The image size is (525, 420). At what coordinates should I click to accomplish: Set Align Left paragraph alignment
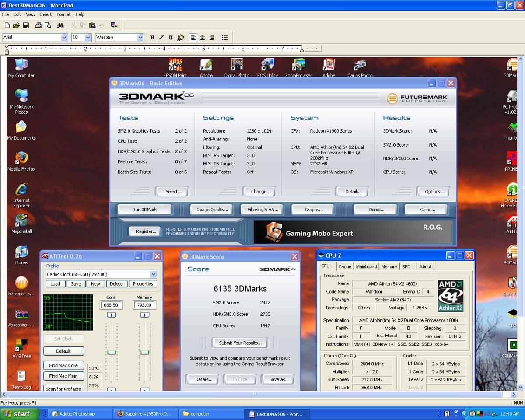coord(193,38)
